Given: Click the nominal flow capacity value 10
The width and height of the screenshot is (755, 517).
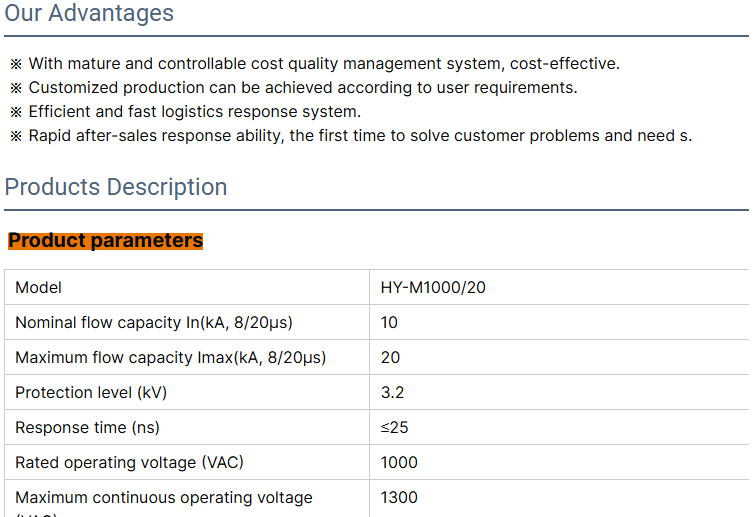Looking at the screenshot, I should point(389,322).
